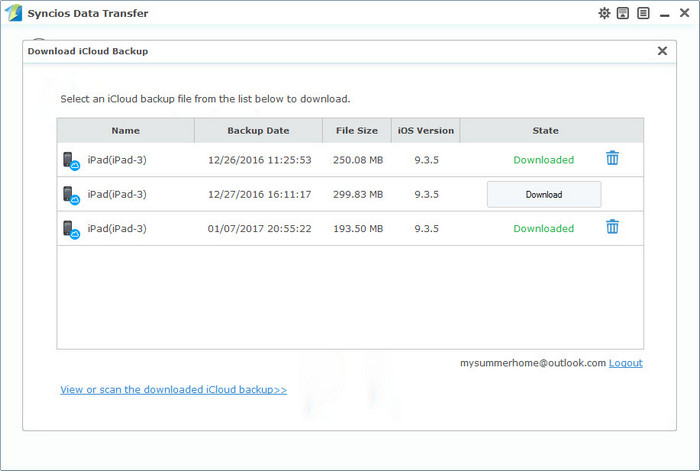Click the mysummerhome@outlook.com account text
The image size is (700, 471).
[x=533, y=363]
